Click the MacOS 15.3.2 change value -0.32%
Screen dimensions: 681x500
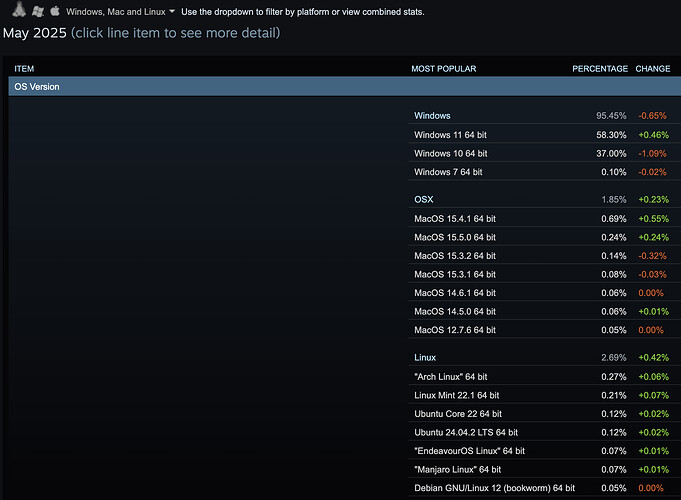[x=652, y=256]
